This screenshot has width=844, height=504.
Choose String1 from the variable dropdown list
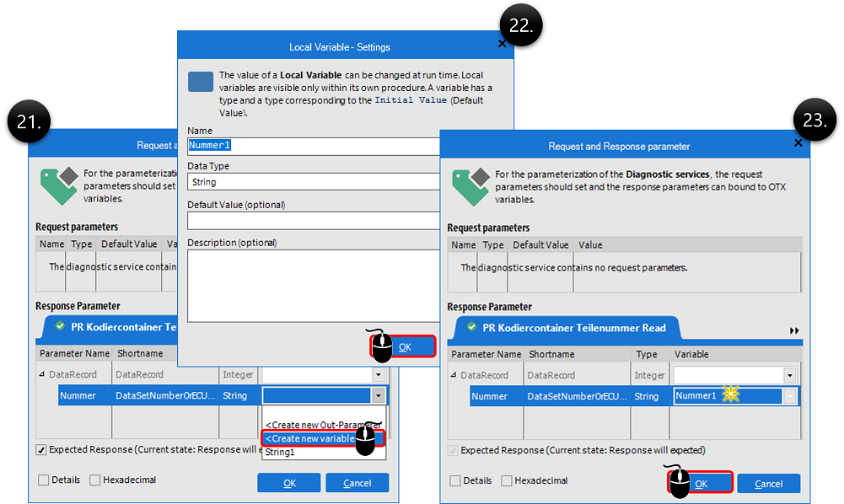pos(281,453)
